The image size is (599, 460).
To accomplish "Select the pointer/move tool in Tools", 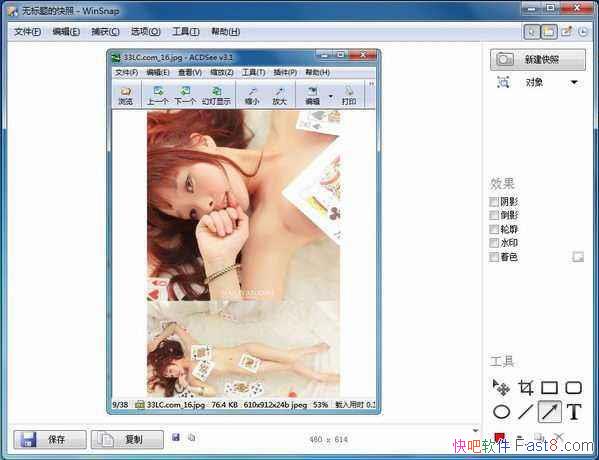I will pyautogui.click(x=501, y=387).
